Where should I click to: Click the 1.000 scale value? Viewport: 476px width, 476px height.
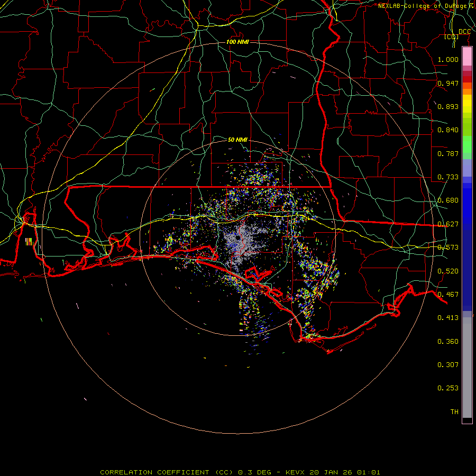coord(448,59)
